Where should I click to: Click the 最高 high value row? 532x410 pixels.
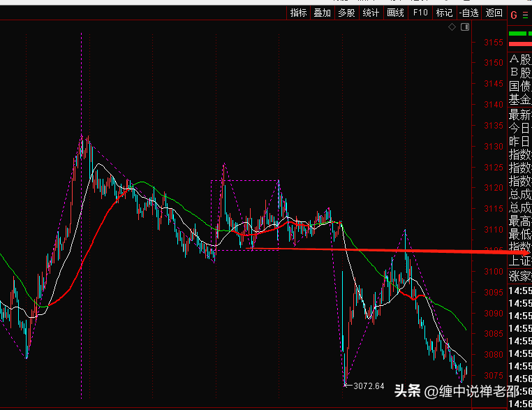point(520,221)
